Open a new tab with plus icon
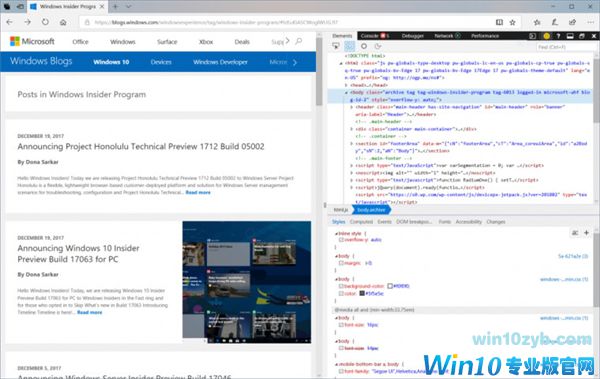Image resolution: width=600 pixels, height=379 pixels. pos(115,7)
